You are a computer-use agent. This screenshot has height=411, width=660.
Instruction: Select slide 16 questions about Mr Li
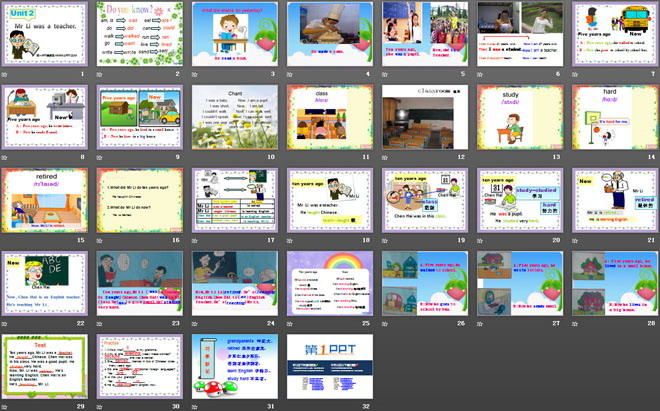tap(140, 200)
